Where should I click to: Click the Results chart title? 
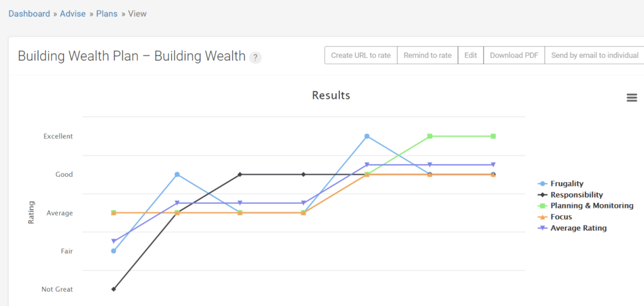pos(331,96)
